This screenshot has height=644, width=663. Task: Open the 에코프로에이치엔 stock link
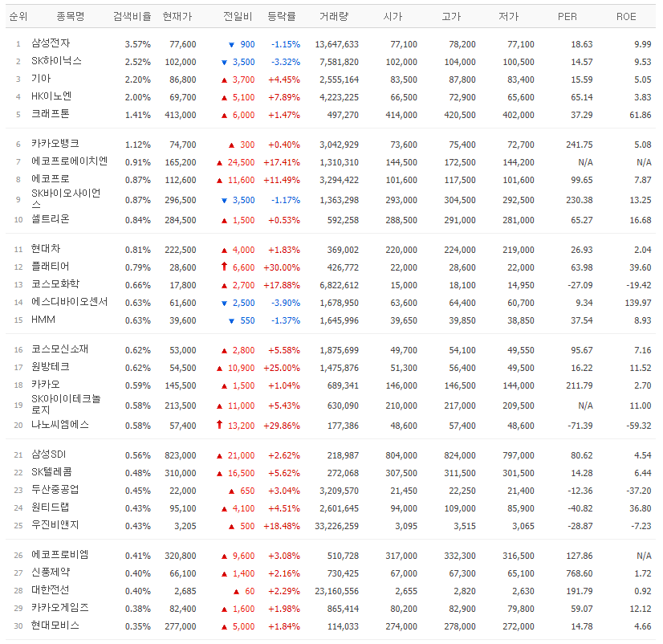(69, 161)
